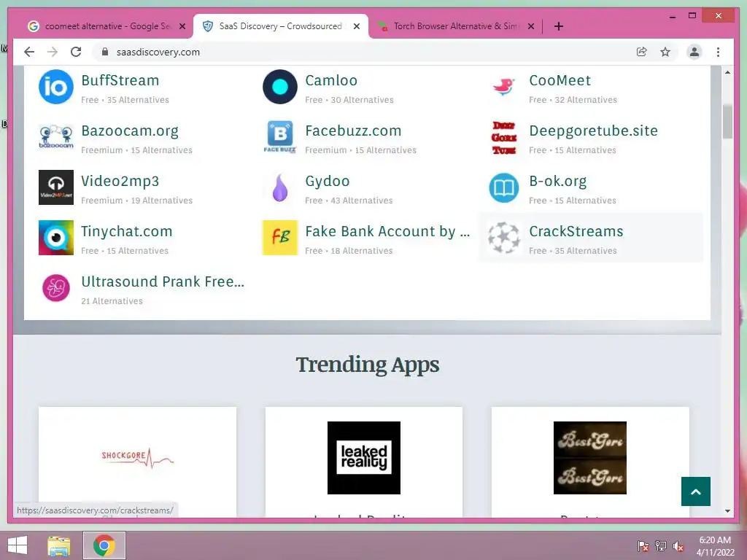Open the Video2mp3 link

[120, 182]
